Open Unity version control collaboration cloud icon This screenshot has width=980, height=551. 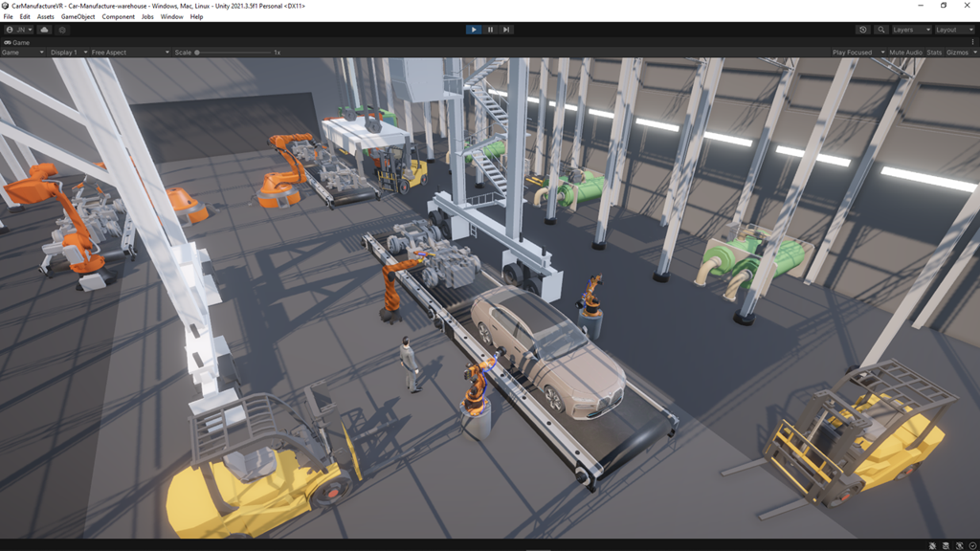click(43, 29)
